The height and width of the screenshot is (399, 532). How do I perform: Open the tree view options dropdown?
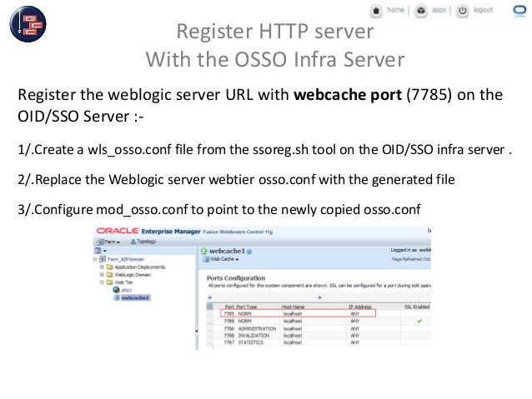(x=100, y=251)
